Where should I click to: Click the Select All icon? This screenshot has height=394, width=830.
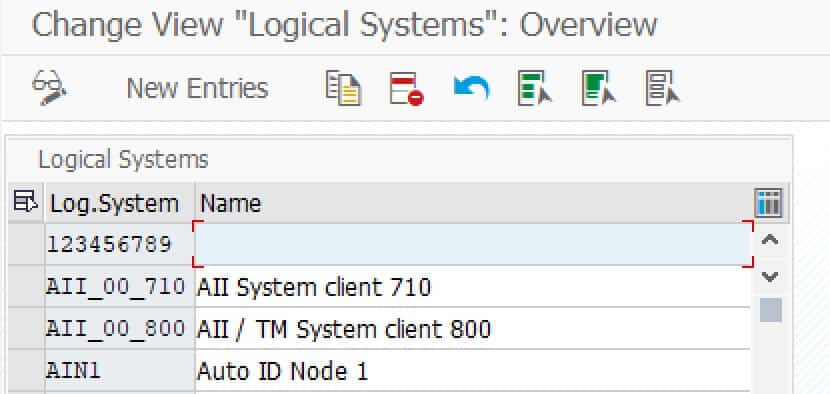click(x=535, y=88)
